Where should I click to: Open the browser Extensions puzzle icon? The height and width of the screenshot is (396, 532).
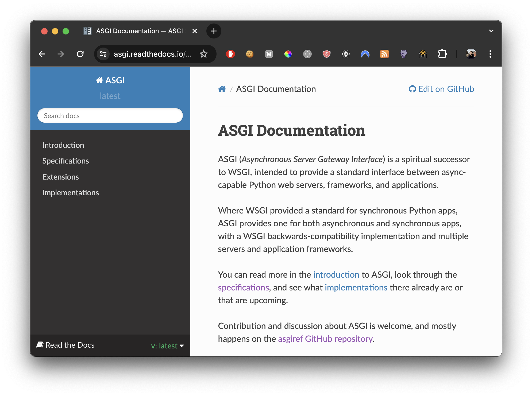click(x=442, y=54)
